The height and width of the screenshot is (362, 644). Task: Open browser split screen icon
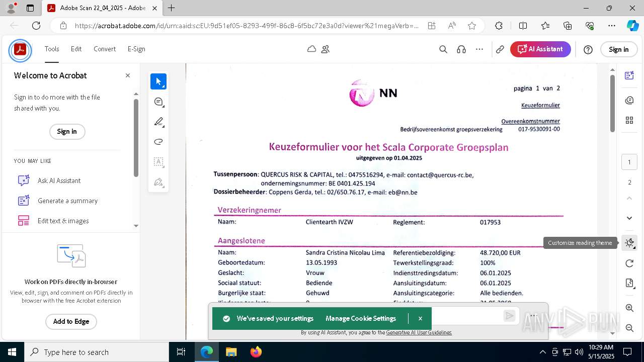(x=523, y=26)
